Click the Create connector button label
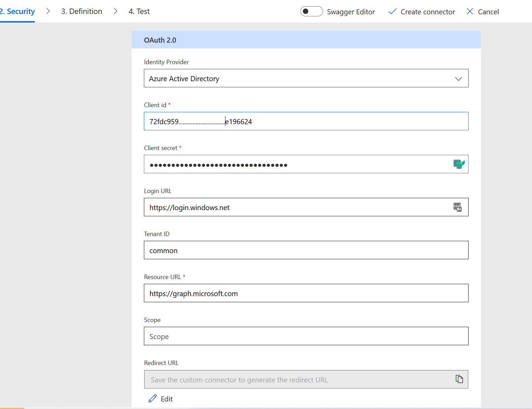532x409 pixels. click(x=428, y=12)
